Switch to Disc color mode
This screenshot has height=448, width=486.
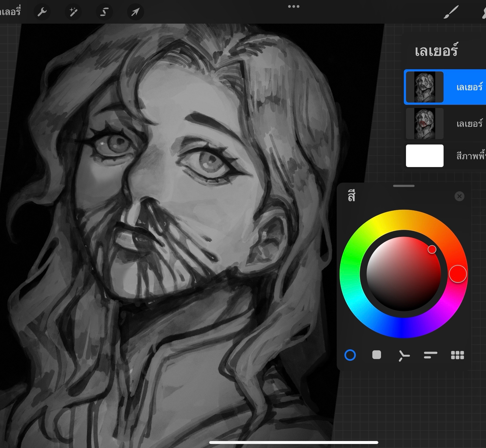click(350, 355)
